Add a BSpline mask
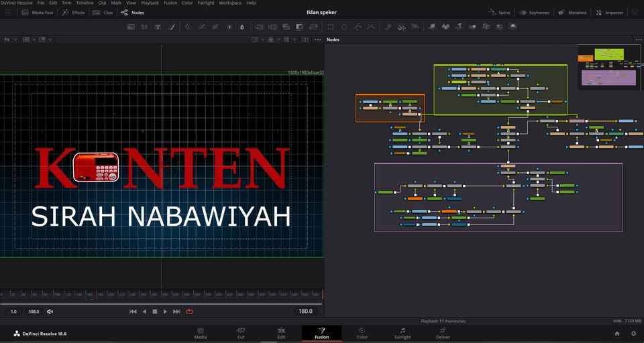This screenshot has width=644, height=343. (371, 27)
